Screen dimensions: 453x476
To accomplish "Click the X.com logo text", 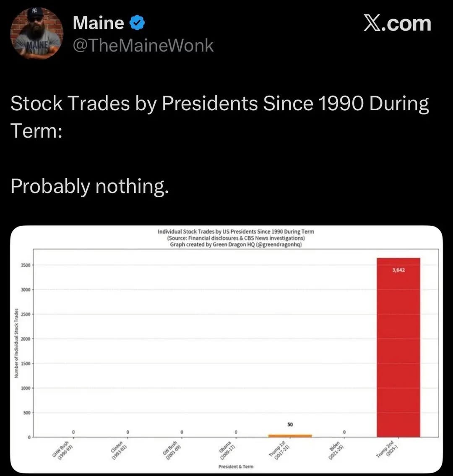I will click(x=398, y=23).
